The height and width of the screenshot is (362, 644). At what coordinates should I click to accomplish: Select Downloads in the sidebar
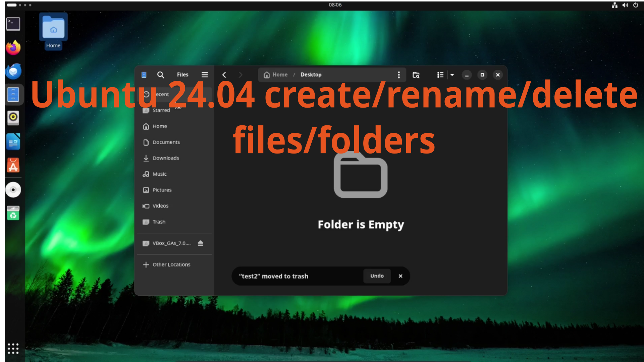pos(165,158)
